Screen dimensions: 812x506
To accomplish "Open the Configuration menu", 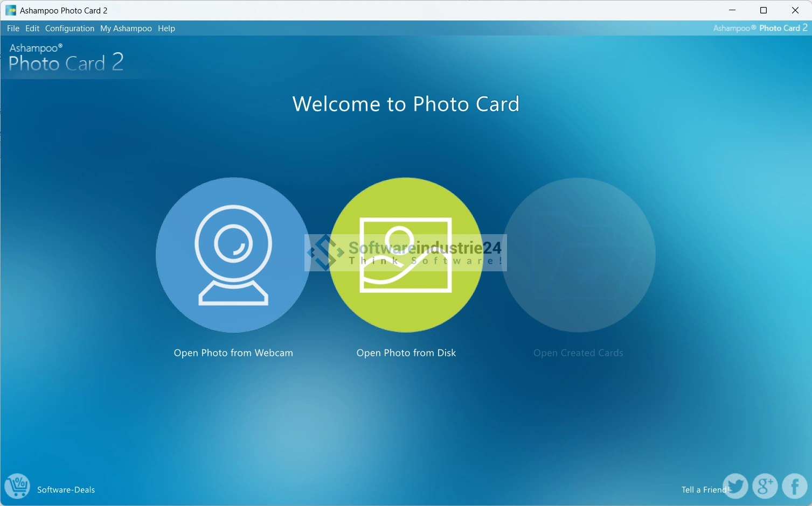I will click(x=70, y=29).
